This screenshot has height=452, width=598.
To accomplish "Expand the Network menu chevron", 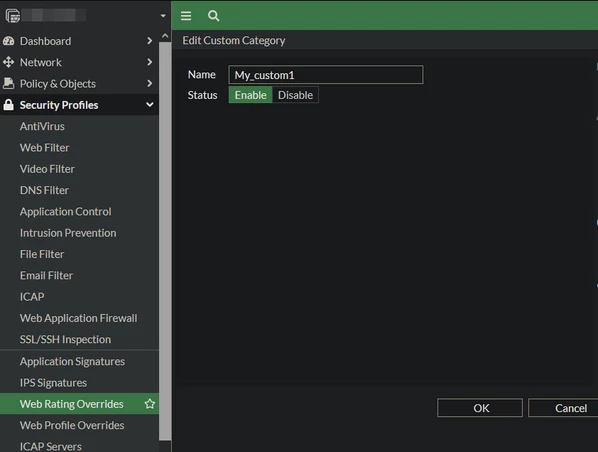I will point(150,62).
